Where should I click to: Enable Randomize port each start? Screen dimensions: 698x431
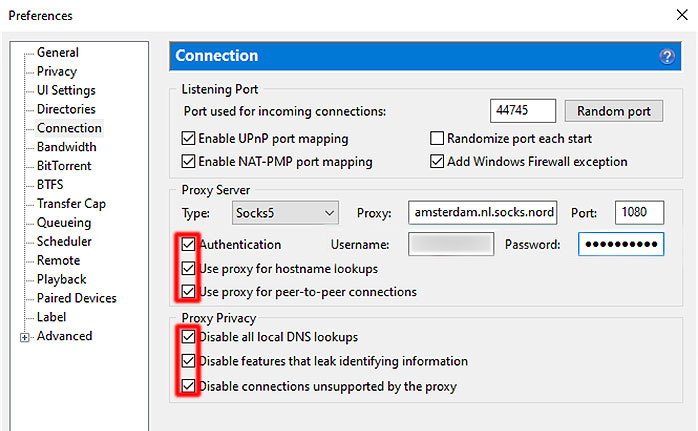[x=437, y=139]
